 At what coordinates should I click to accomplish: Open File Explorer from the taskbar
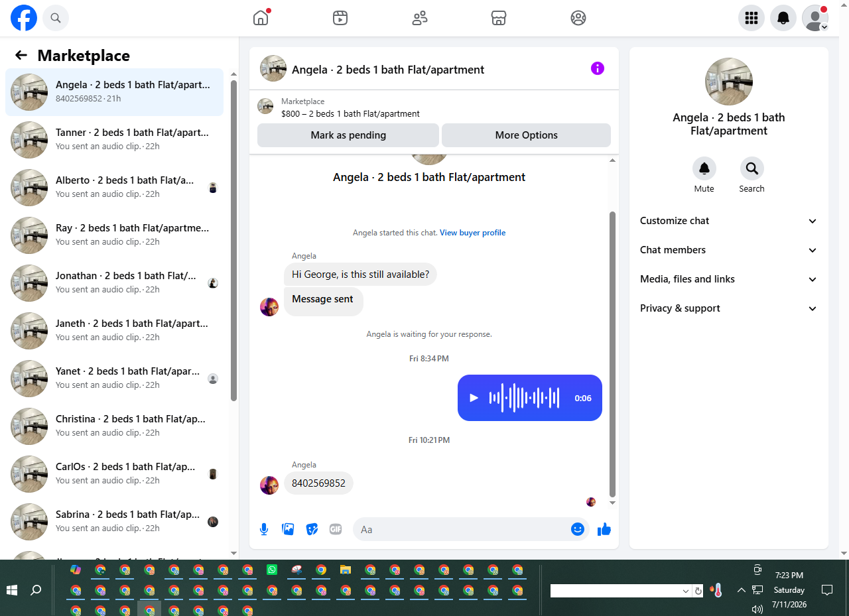(x=346, y=570)
